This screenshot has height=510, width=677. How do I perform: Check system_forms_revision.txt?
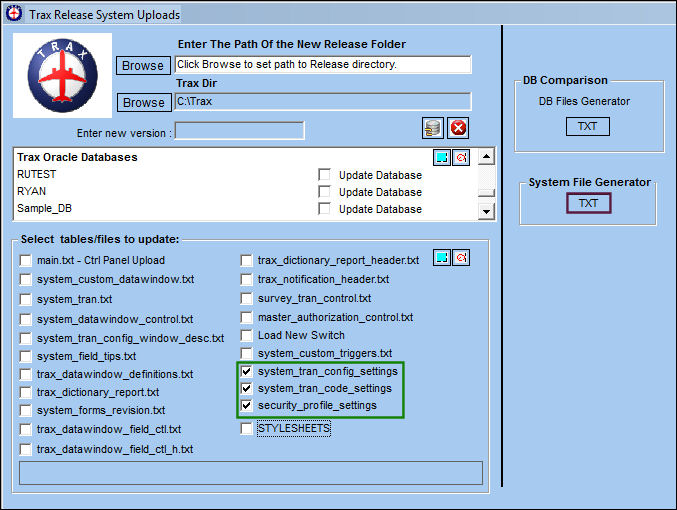tap(25, 410)
